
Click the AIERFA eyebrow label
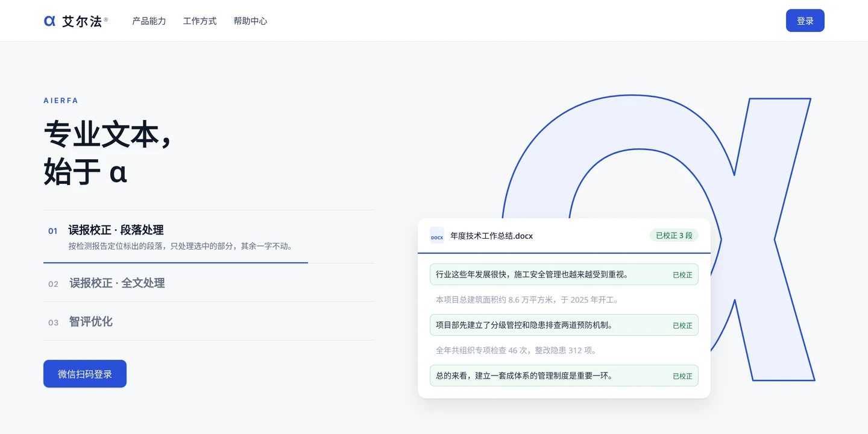pyautogui.click(x=61, y=101)
